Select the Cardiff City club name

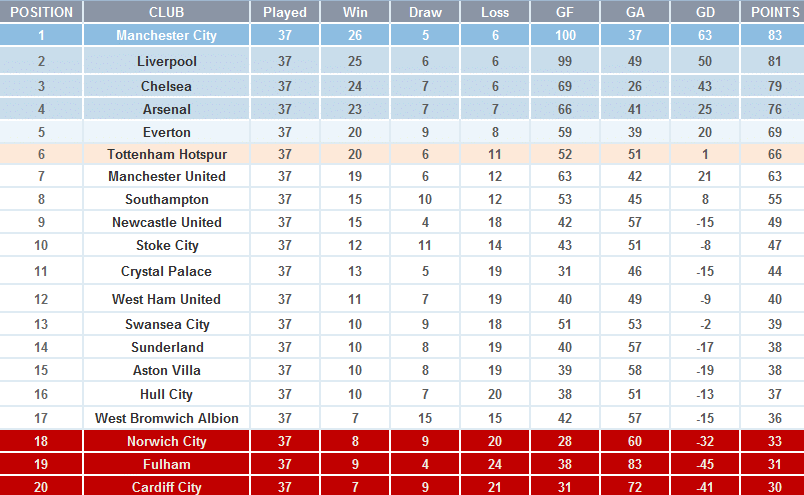(166, 487)
